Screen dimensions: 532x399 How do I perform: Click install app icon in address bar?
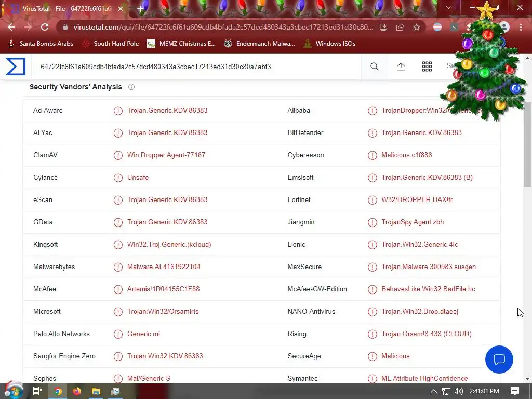coord(383,27)
